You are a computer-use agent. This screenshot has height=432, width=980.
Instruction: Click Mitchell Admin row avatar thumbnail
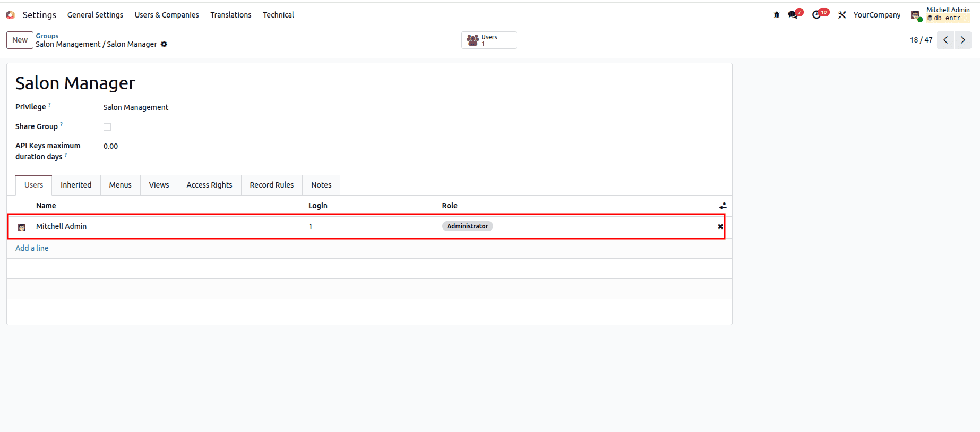point(22,227)
